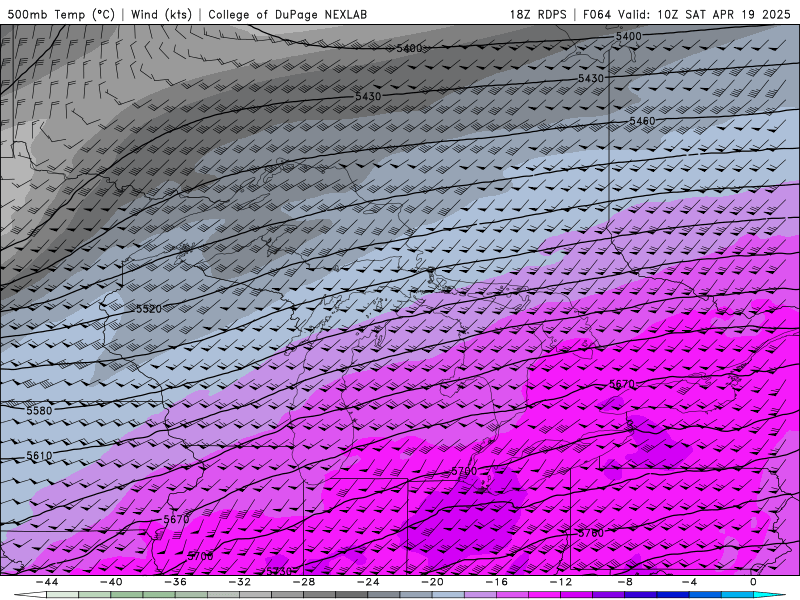The width and height of the screenshot is (800, 600).
Task: Click the 5580 height contour label
Action: pos(39,410)
